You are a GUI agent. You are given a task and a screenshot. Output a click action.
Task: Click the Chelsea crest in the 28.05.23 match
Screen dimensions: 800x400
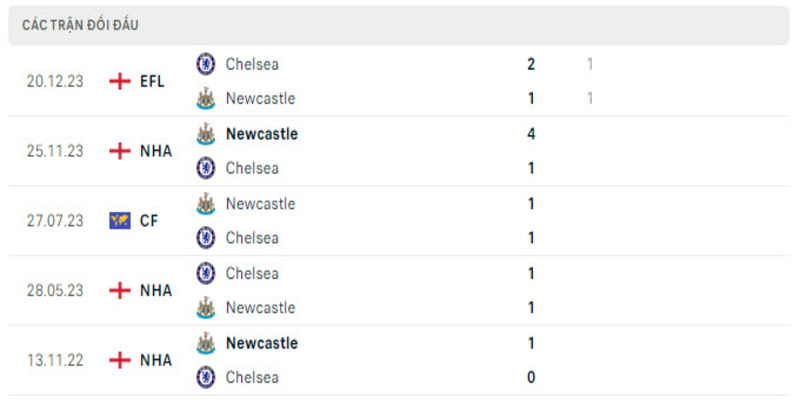tap(206, 273)
